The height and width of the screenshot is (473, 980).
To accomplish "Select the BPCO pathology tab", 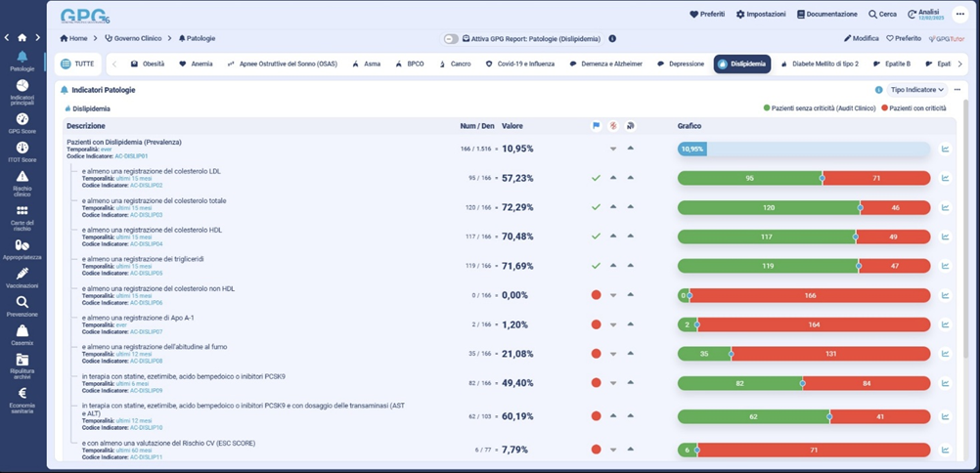I will click(416, 64).
